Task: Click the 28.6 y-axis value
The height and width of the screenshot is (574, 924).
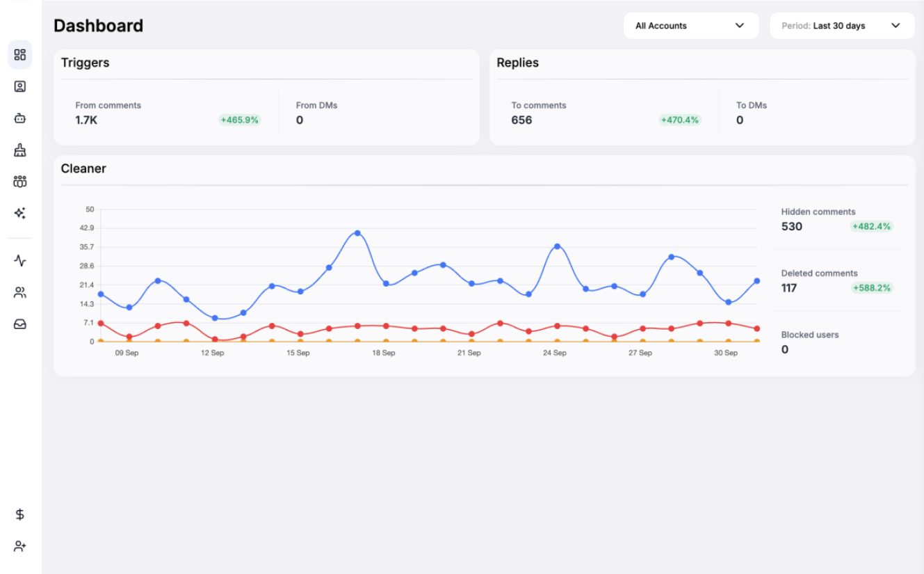Action: point(87,266)
